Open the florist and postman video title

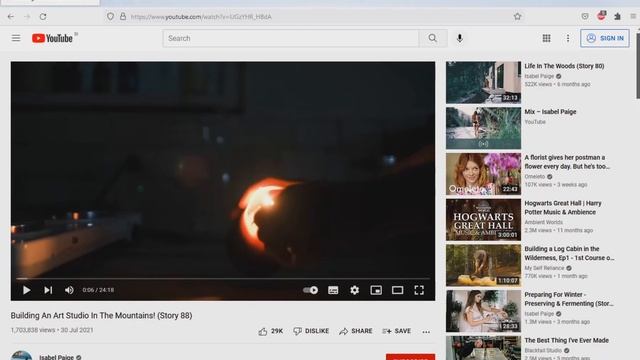pos(567,162)
